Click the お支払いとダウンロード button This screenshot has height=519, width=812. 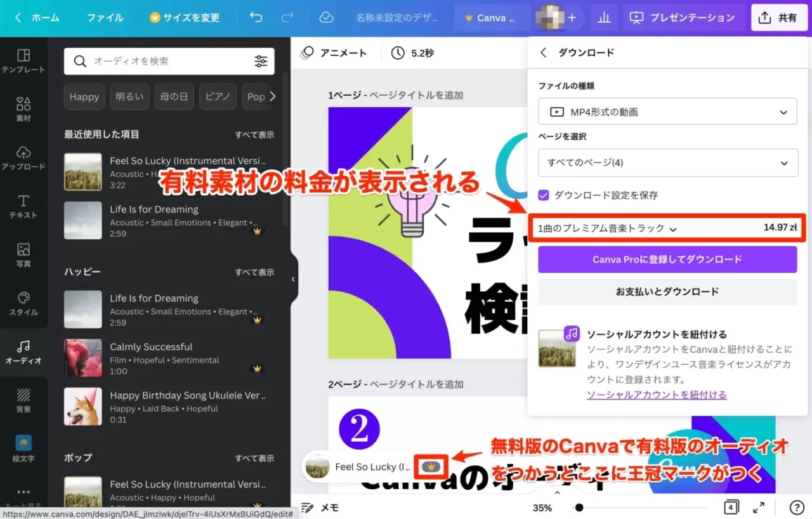667,292
